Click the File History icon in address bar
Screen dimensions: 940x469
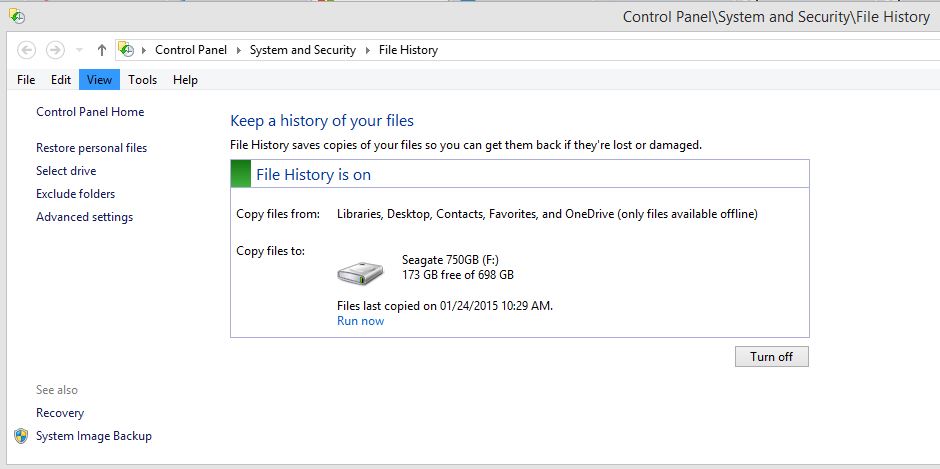point(126,50)
